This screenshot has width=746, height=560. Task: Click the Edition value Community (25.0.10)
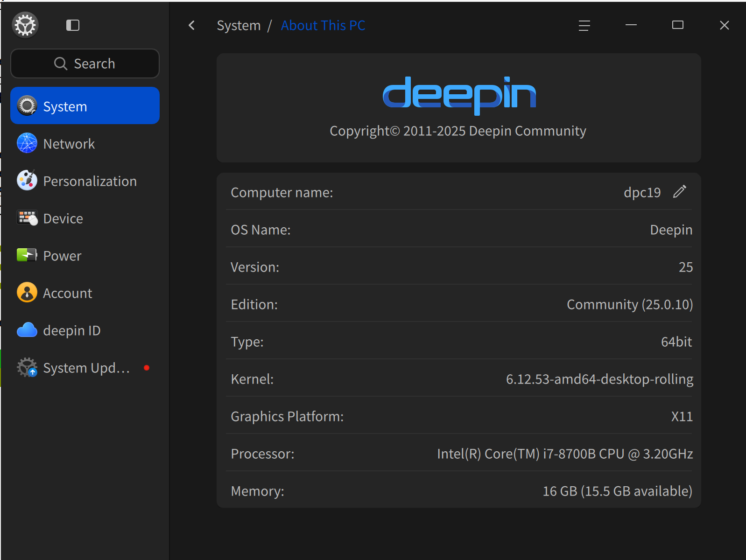[x=630, y=304]
